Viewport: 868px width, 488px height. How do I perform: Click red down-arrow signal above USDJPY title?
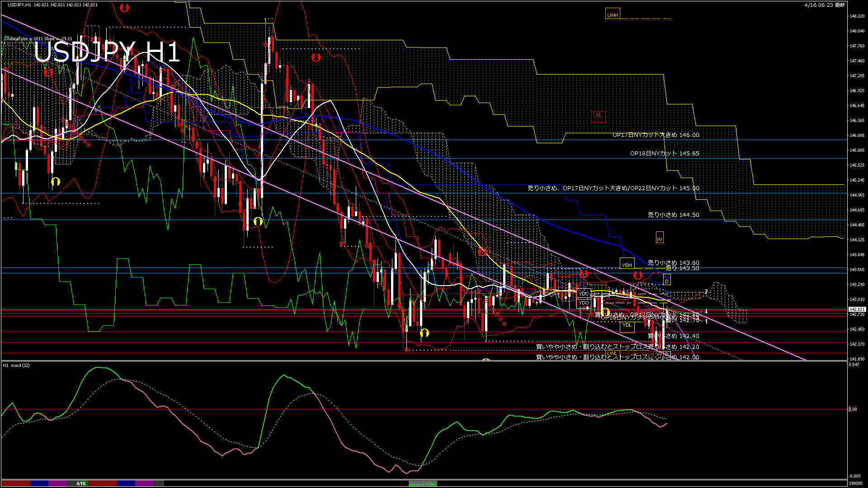click(124, 8)
